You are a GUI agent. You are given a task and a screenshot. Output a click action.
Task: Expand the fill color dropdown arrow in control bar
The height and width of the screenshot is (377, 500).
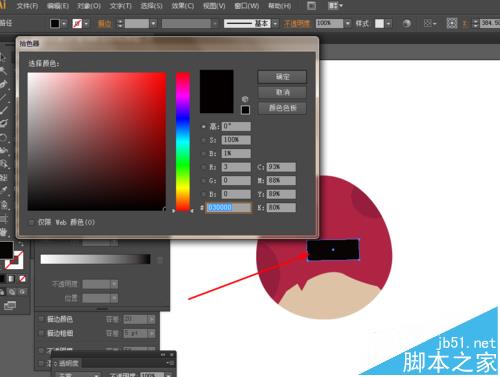(64, 23)
